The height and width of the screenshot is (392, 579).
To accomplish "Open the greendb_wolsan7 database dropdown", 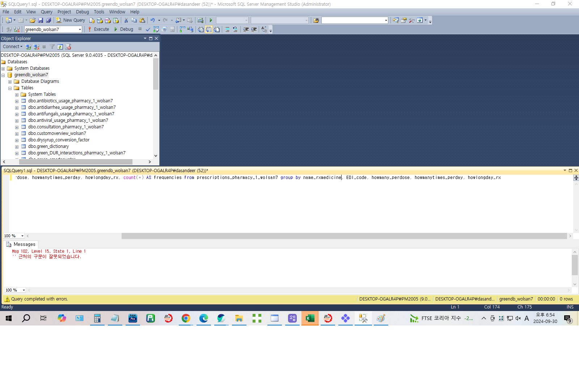I will [x=80, y=29].
